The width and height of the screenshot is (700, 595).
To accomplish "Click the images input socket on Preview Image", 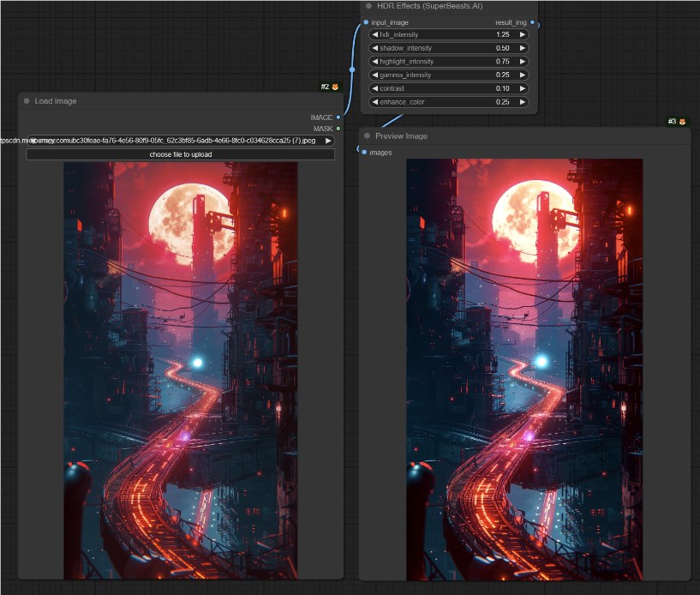I will tap(364, 153).
